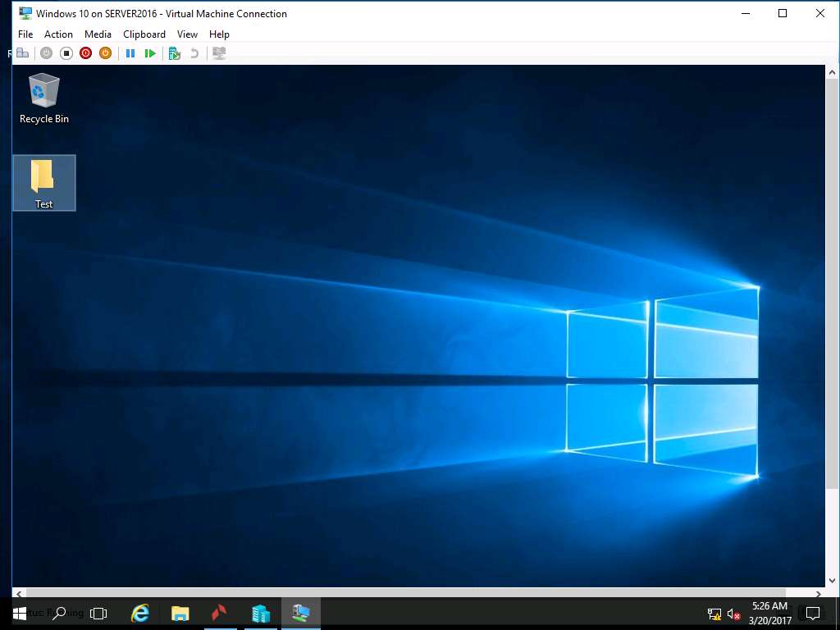Open the Action Center notification icon
840x630 pixels.
(813, 614)
